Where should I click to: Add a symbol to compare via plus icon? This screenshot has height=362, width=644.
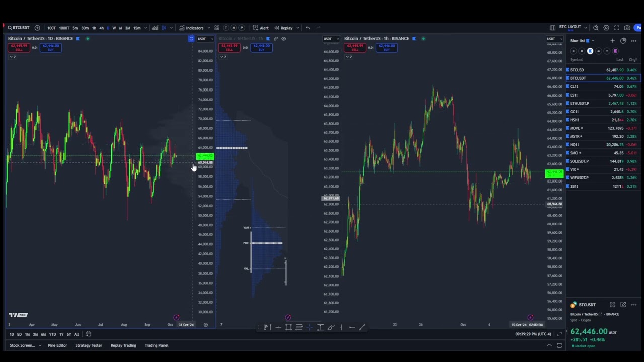pyautogui.click(x=37, y=28)
